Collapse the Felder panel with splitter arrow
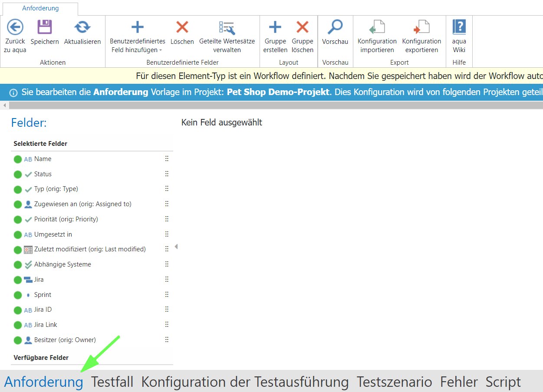Image resolution: width=543 pixels, height=392 pixels. 176,247
